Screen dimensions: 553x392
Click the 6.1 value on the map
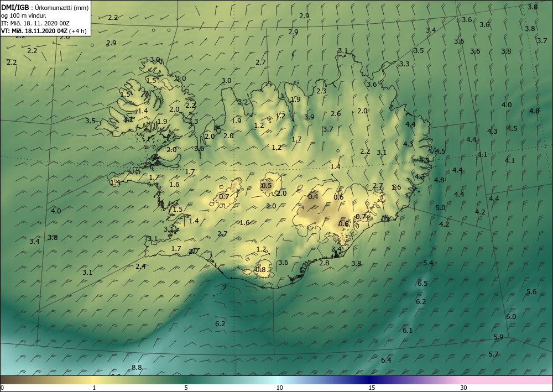pos(408,330)
